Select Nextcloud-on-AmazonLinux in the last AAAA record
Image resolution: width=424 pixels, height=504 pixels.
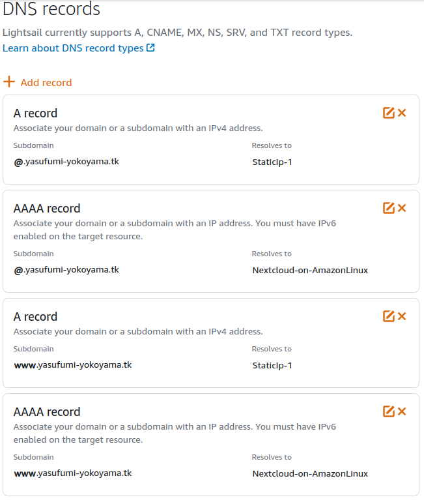[x=310, y=474]
